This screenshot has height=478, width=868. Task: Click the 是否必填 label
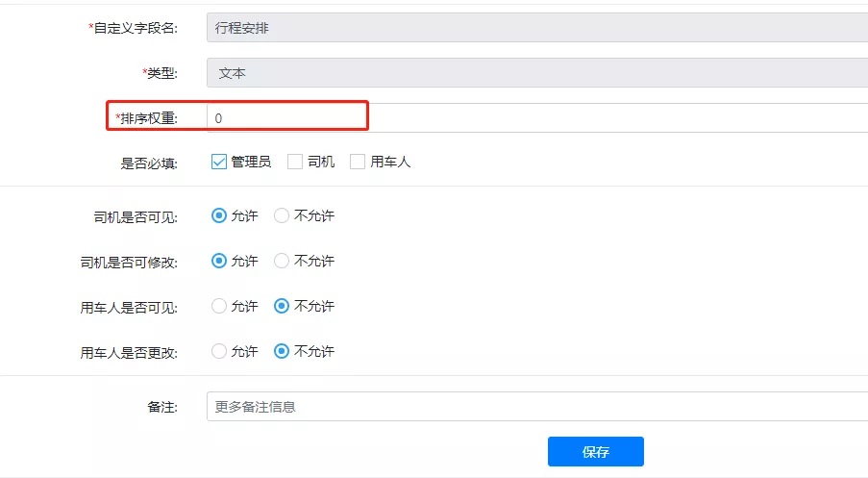click(149, 164)
